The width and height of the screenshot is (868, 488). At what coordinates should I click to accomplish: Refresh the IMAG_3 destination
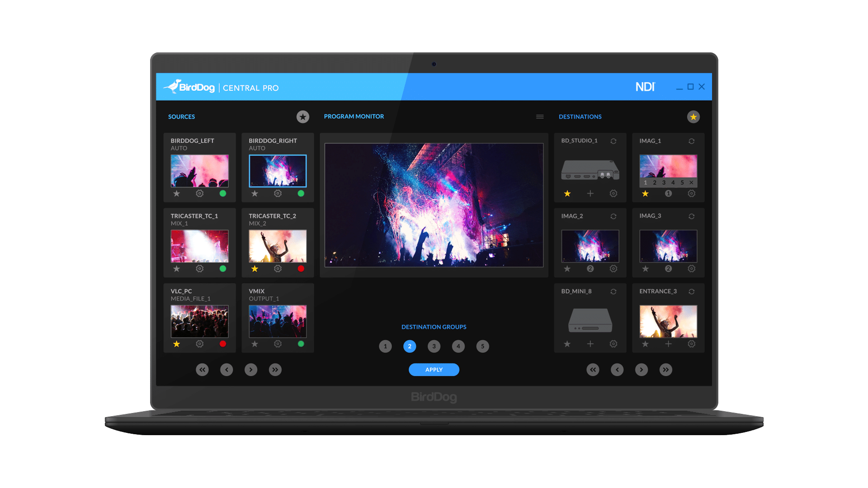692,216
